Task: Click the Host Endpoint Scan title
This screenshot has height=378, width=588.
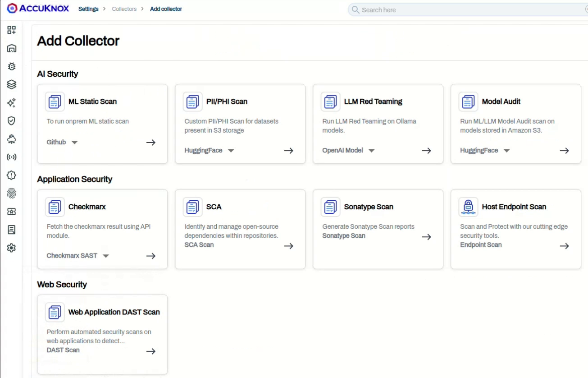Action: (x=514, y=207)
